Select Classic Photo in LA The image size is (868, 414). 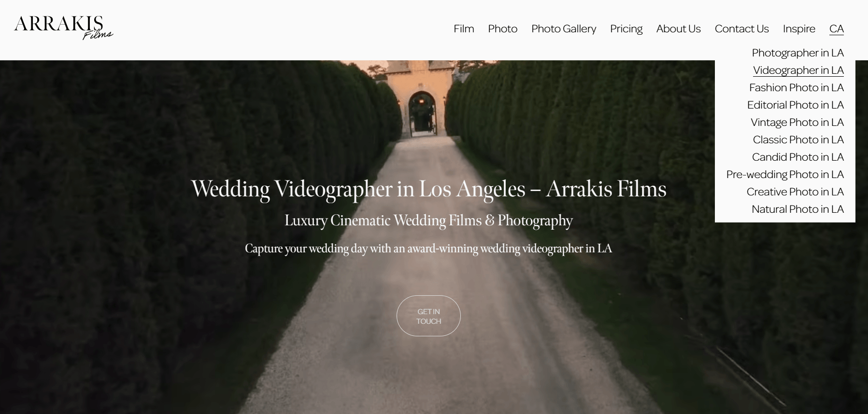798,139
